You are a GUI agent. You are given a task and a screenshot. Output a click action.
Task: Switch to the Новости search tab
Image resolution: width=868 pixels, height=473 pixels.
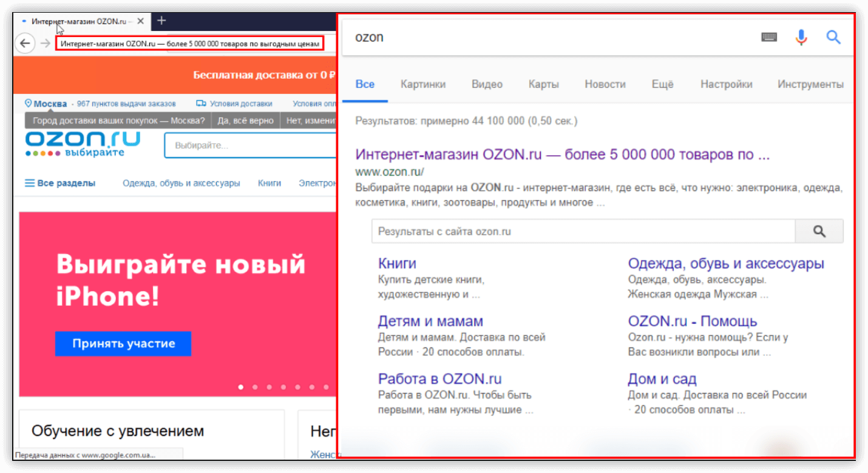(x=605, y=84)
